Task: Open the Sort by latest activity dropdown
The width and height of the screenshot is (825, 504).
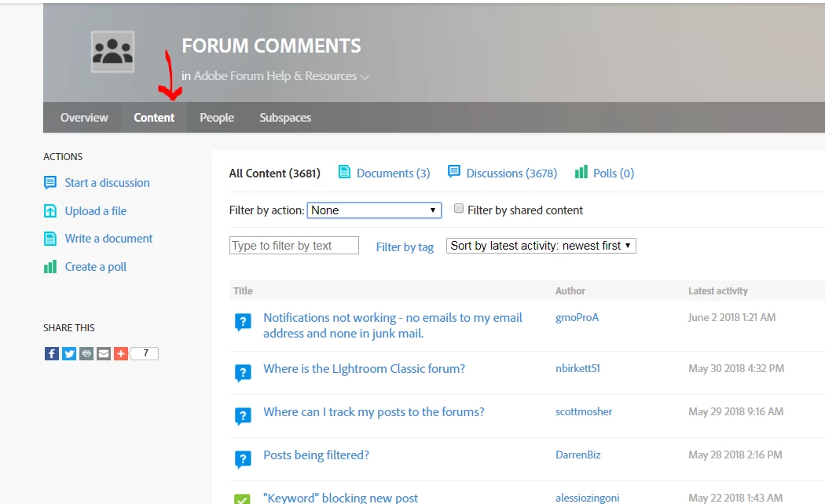Action: tap(541, 246)
